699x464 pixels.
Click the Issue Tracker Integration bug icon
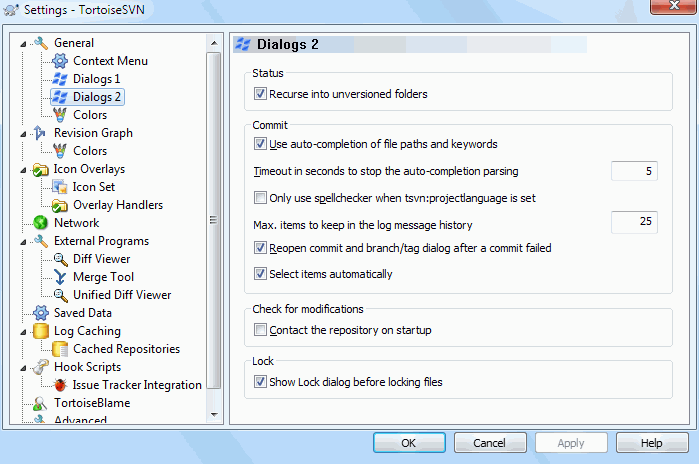coord(60,385)
